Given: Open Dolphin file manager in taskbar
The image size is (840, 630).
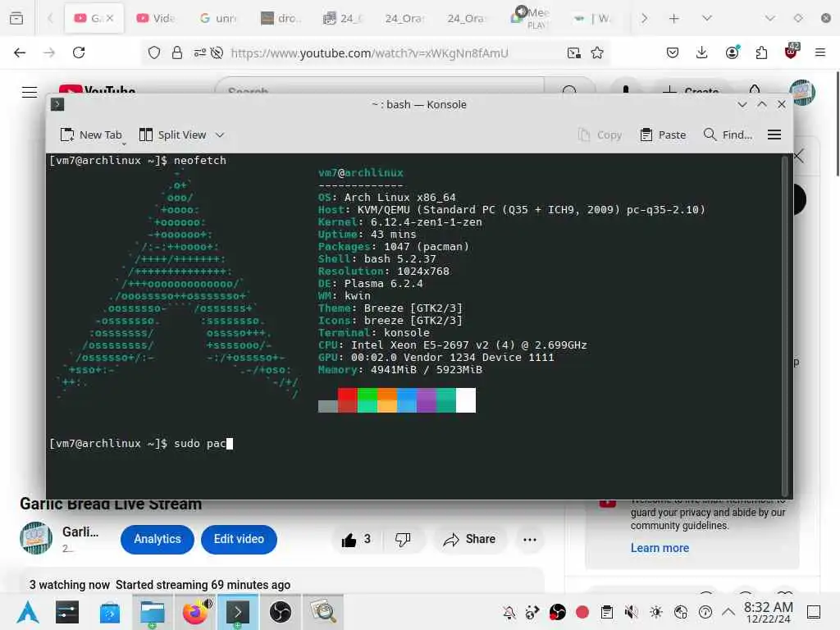Looking at the screenshot, I should (x=152, y=612).
